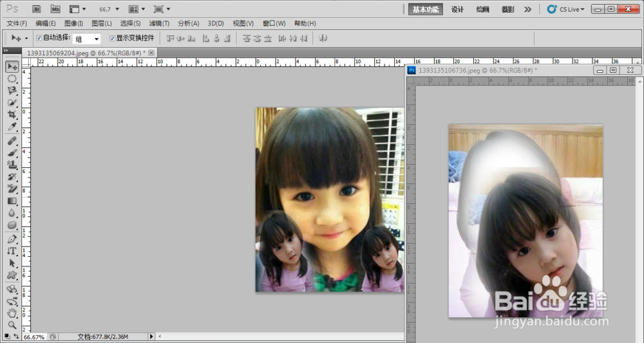644x343 pixels.
Task: Click the Ps application logo
Action: (12, 8)
